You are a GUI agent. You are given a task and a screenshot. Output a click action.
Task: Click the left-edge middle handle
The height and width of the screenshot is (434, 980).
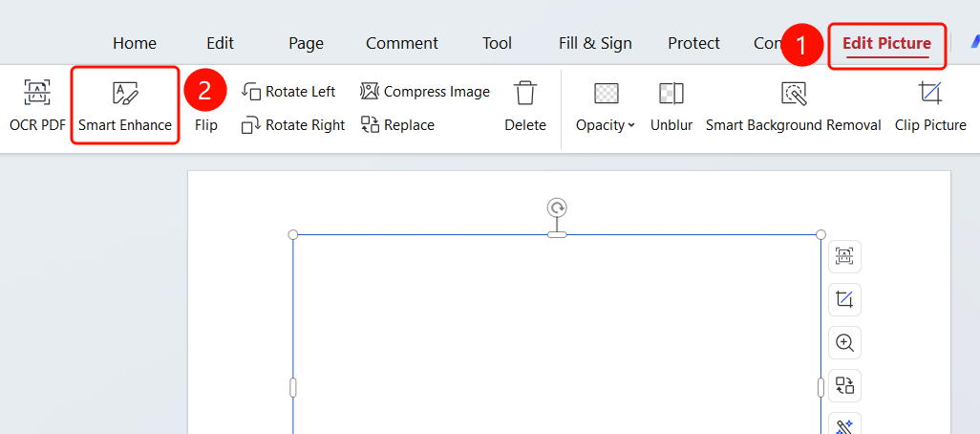[x=293, y=388]
